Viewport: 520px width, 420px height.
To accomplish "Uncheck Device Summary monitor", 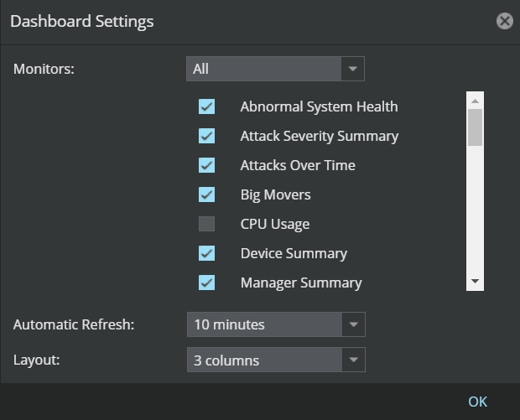I will coord(206,253).
